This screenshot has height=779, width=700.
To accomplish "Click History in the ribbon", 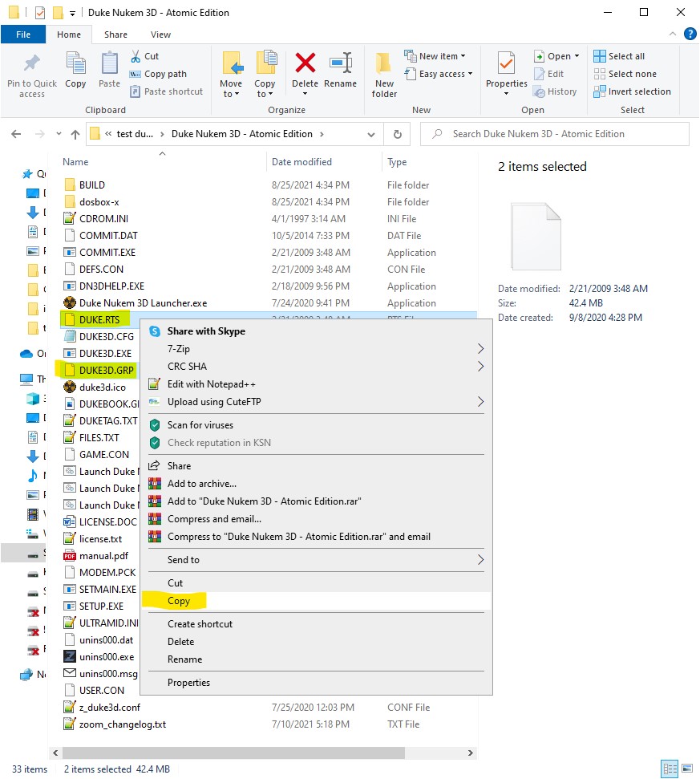I will [x=555, y=91].
